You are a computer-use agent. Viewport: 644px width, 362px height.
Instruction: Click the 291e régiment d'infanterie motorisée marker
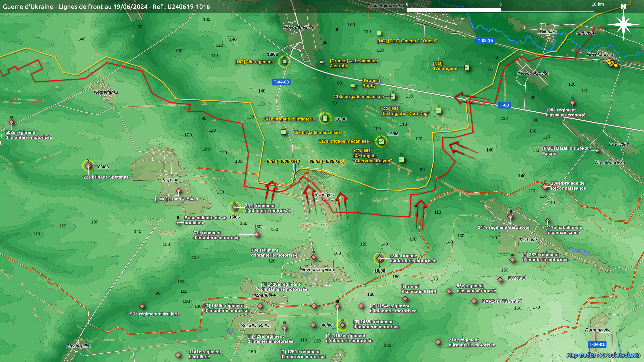pos(235,207)
